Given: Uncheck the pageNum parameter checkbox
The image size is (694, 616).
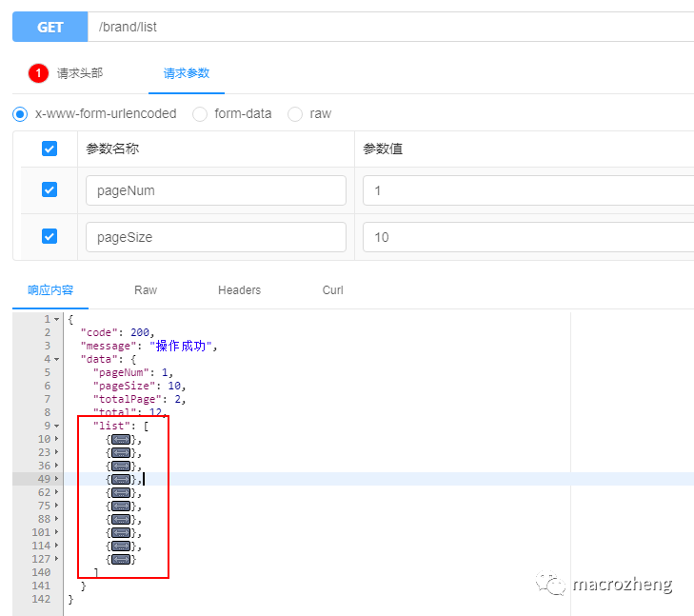Looking at the screenshot, I should pos(50,189).
